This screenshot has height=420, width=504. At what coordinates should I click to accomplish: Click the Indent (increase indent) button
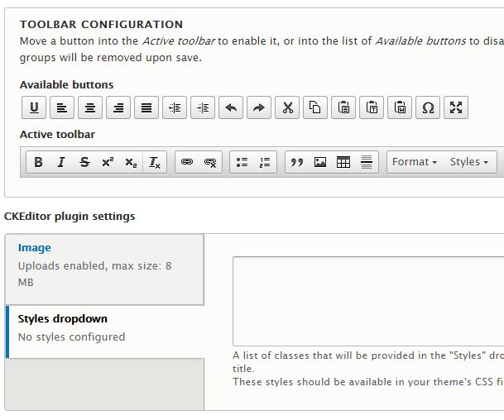(203, 107)
